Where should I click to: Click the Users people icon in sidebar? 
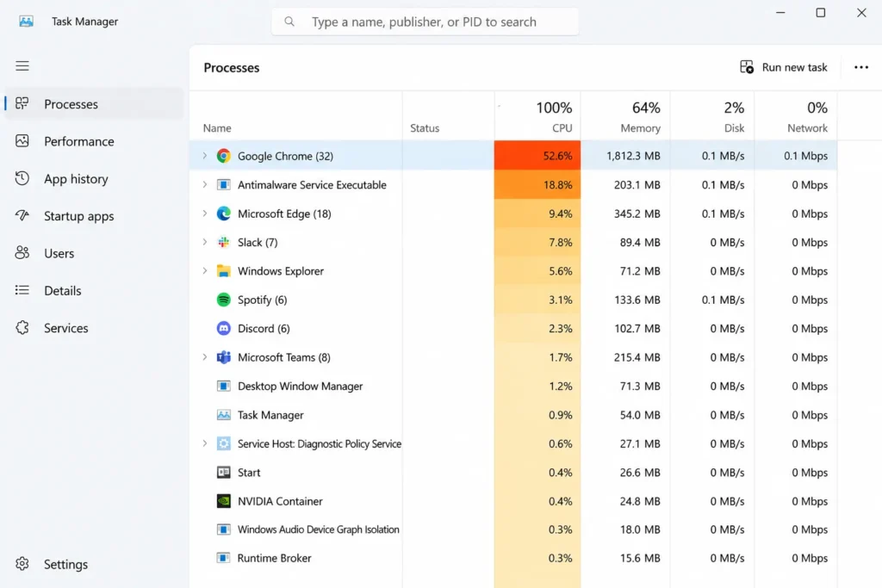point(22,253)
